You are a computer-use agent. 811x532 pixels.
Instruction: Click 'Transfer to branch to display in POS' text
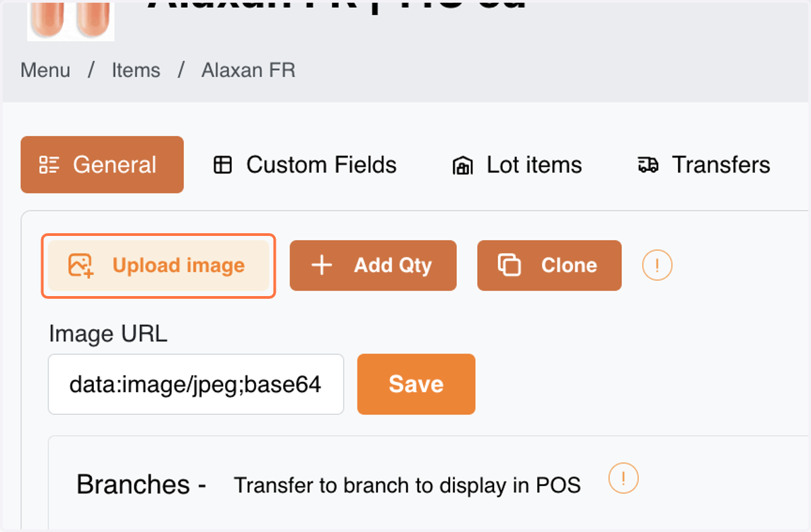408,485
